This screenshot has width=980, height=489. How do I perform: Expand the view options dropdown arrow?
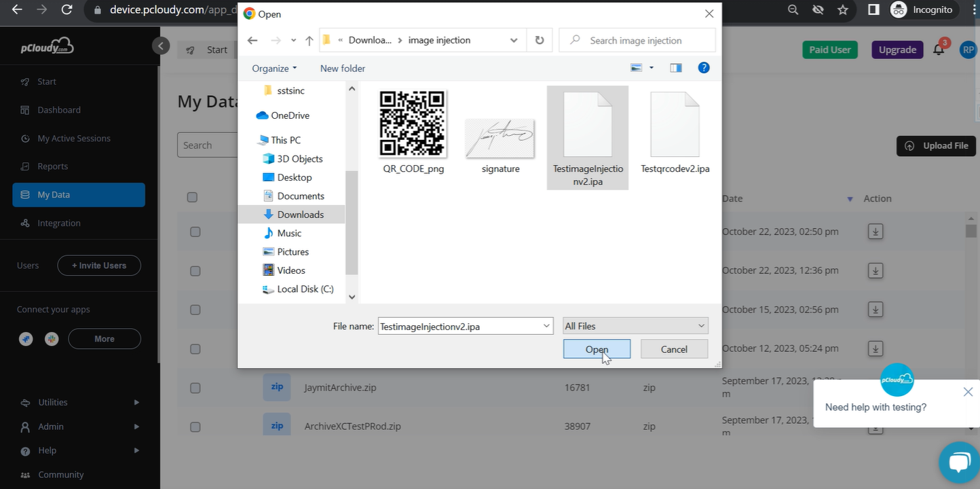[652, 68]
